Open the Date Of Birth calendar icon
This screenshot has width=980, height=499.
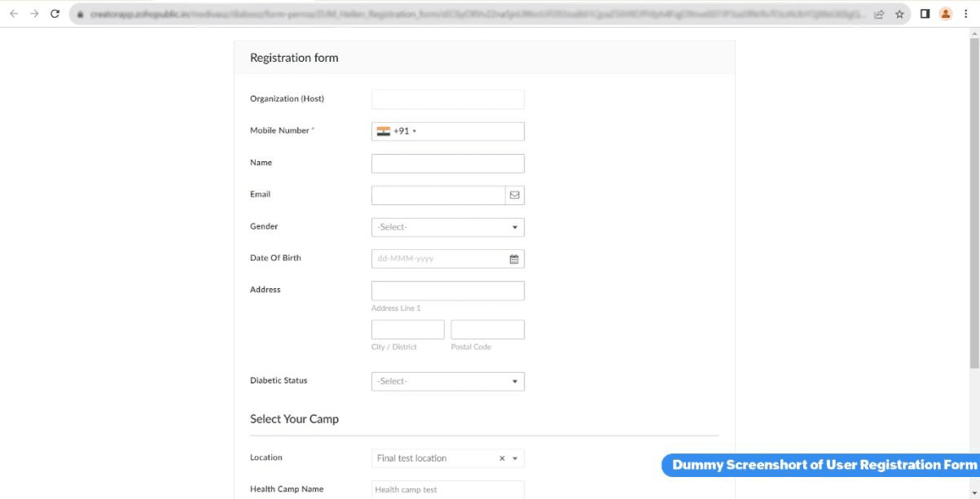point(514,259)
